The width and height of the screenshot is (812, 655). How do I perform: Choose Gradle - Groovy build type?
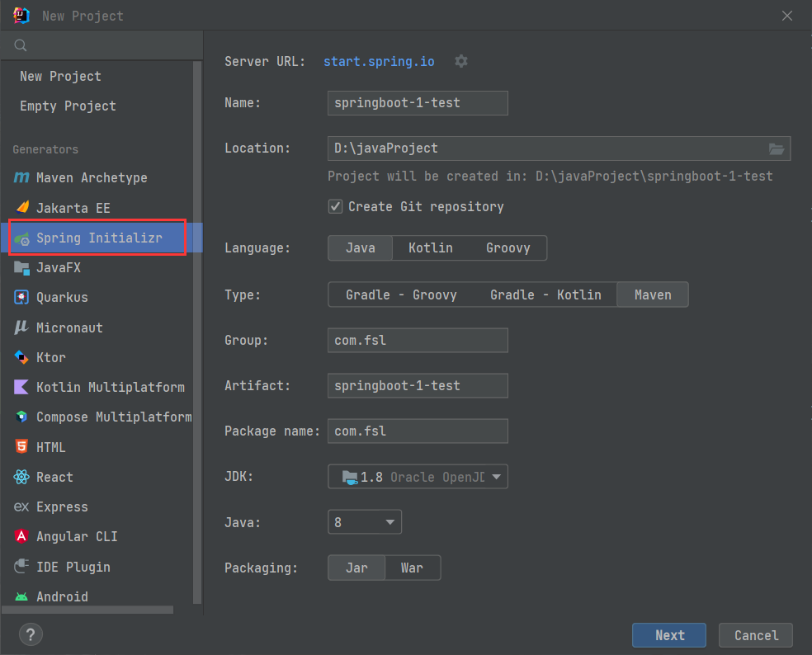click(401, 295)
